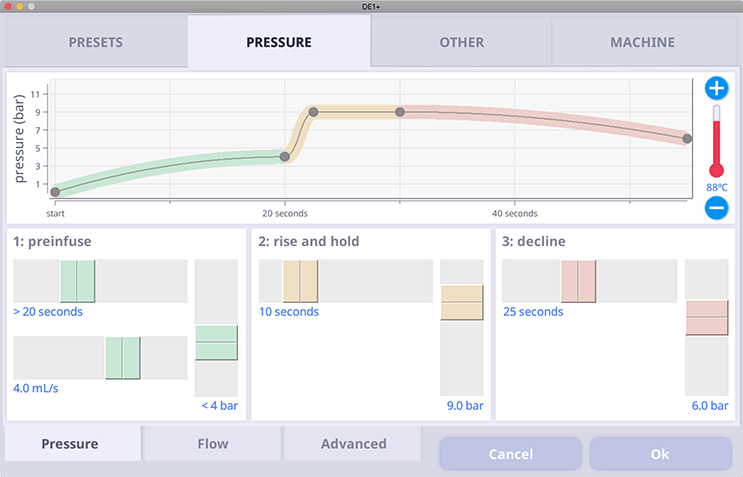Click the green 4.0 mL/s flow slider handle
This screenshot has width=743, height=477.
[123, 358]
